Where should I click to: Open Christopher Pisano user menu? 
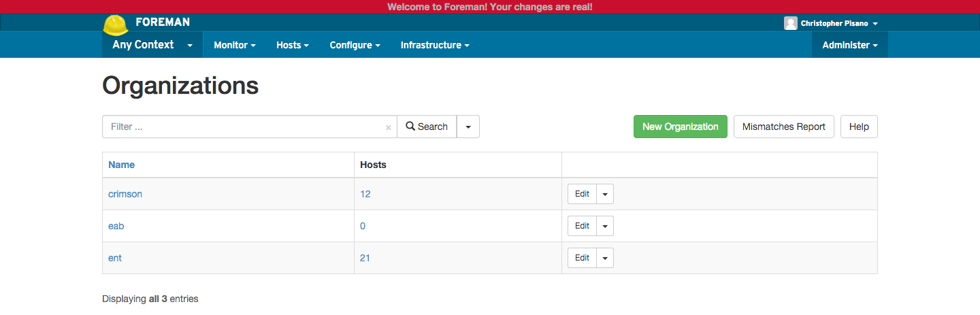point(838,23)
